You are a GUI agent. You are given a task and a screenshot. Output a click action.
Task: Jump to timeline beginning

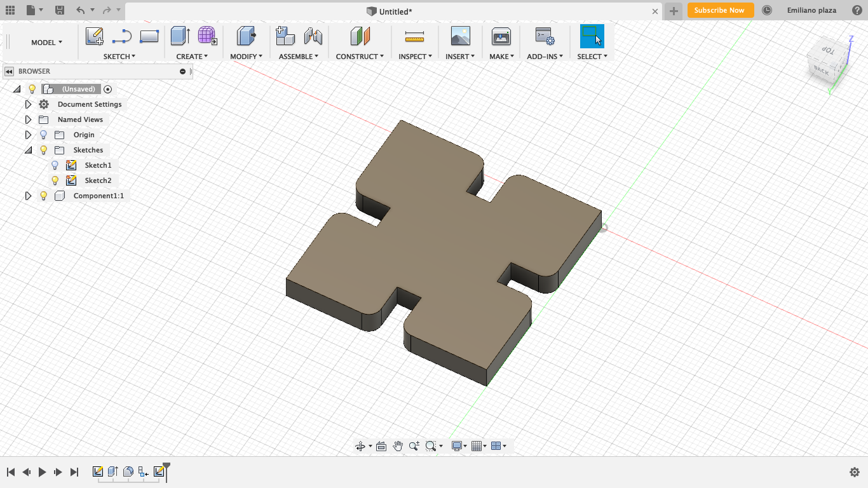click(10, 472)
